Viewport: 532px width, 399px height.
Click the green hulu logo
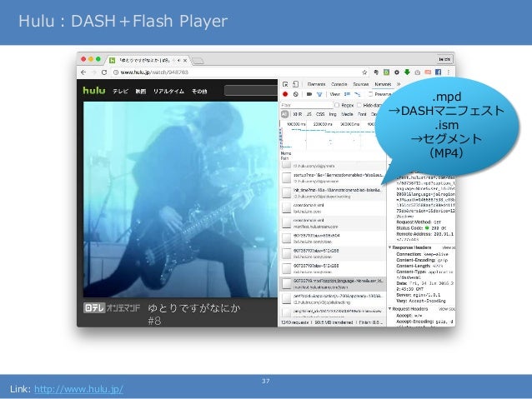click(x=94, y=91)
